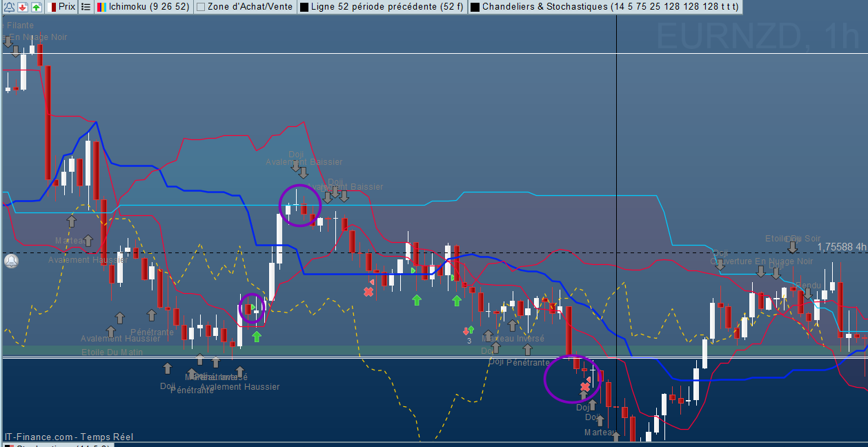
Task: Click the green arrow below the small purple circle
Action: [x=257, y=337]
